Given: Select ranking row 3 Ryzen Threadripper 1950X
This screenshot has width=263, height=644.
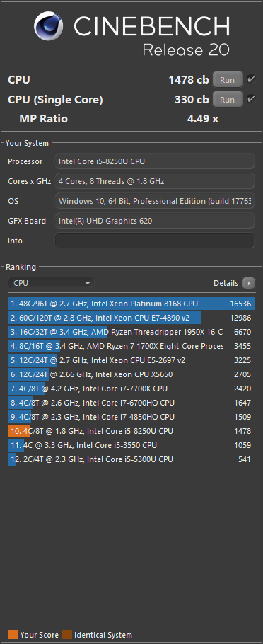Looking at the screenshot, I should [x=131, y=333].
